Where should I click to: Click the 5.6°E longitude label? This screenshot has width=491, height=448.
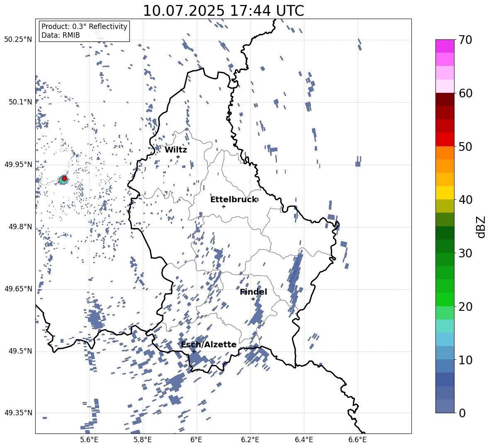pyautogui.click(x=89, y=440)
